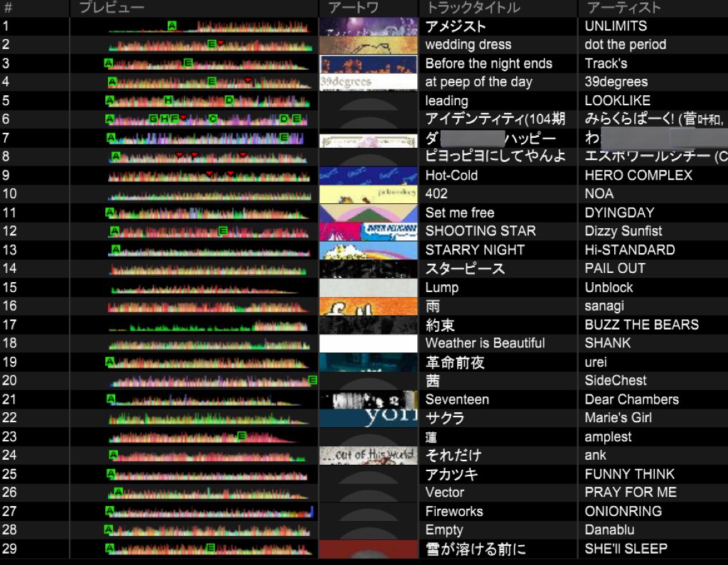Click the Weather is Beautiful waveform preview

click(209, 345)
